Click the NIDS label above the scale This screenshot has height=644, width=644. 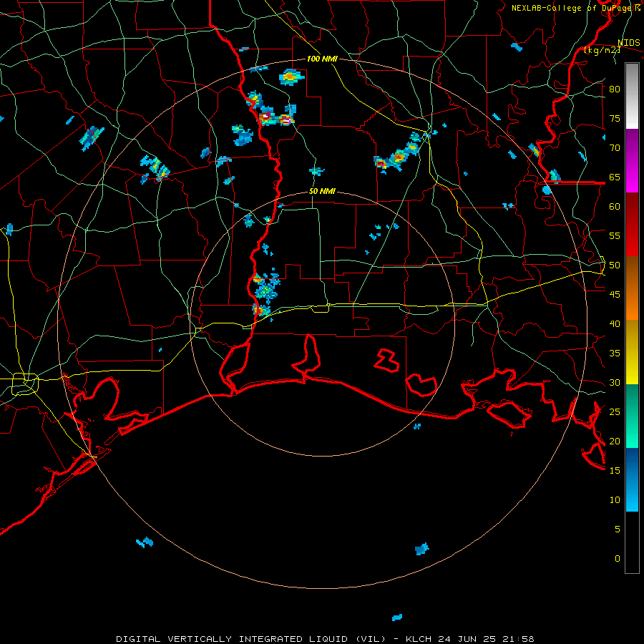pos(628,43)
